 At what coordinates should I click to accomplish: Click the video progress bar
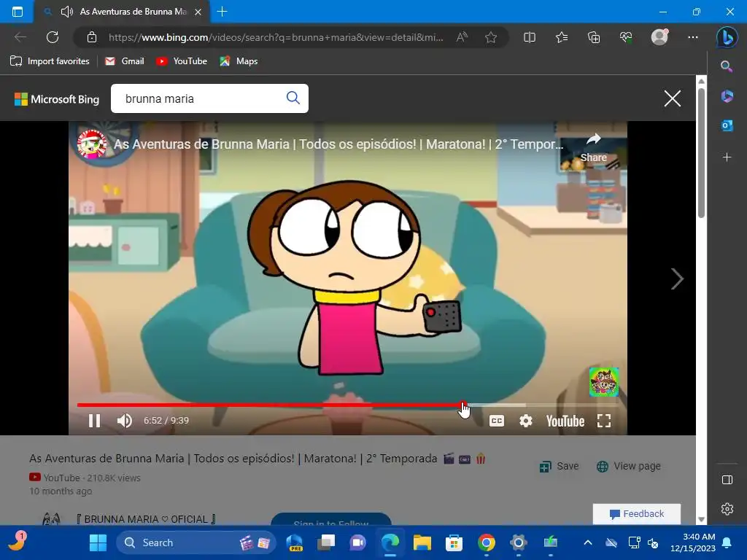tap(347, 405)
